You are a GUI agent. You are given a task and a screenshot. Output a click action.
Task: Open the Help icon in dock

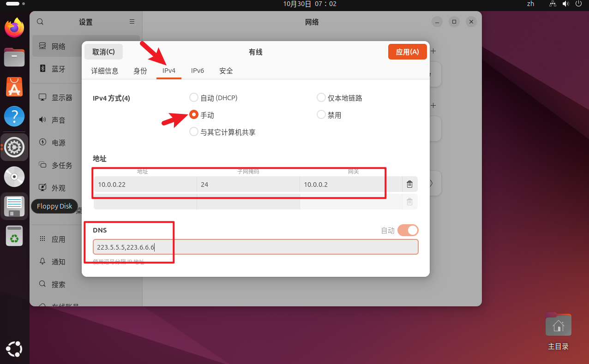coord(14,116)
